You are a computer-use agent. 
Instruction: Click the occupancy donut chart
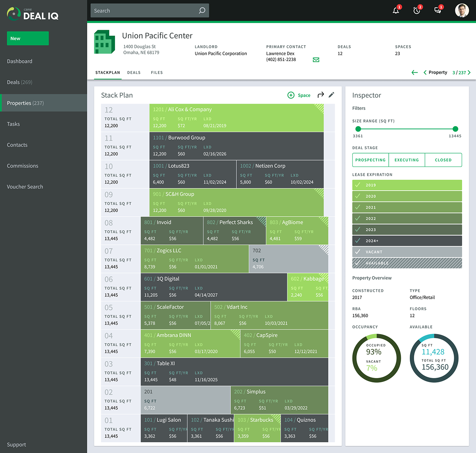pyautogui.click(x=376, y=358)
